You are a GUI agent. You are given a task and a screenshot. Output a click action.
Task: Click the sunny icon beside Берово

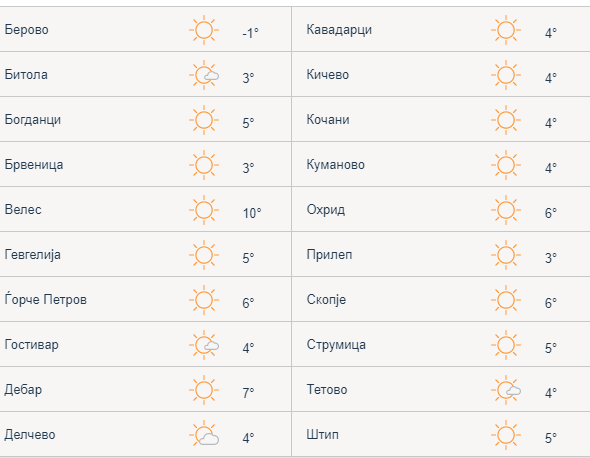coord(204,30)
